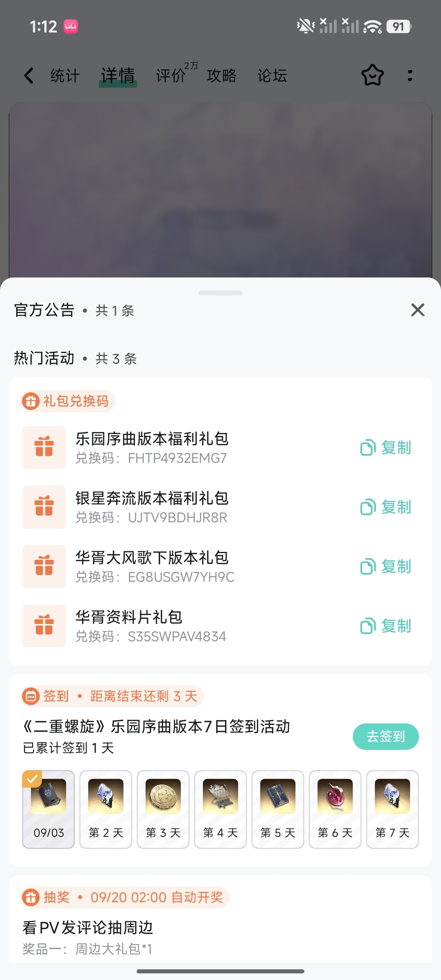
Task: Open the 论坛 tab
Action: pos(272,75)
